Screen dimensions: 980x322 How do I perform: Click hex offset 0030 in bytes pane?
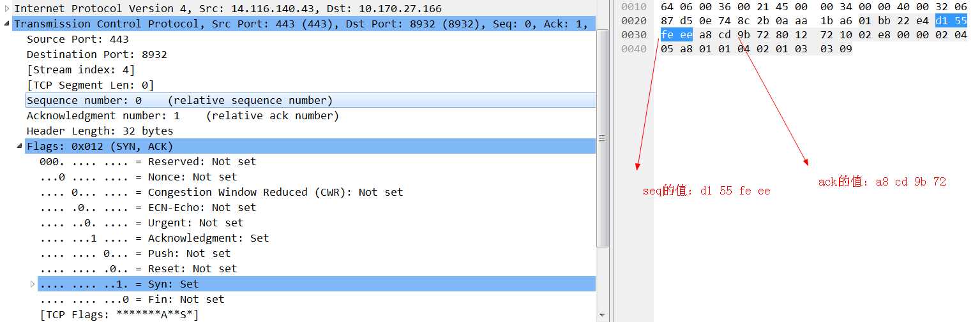634,35
